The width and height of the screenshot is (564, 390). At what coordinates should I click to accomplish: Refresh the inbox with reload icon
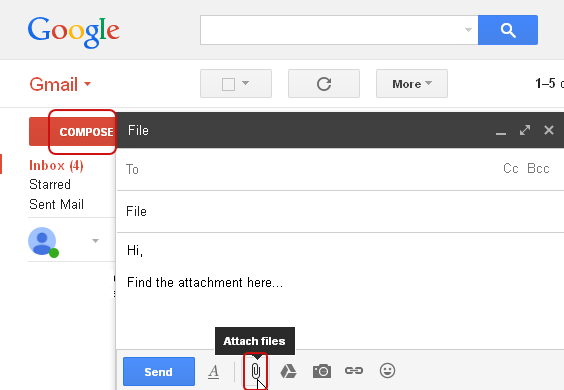(x=324, y=83)
